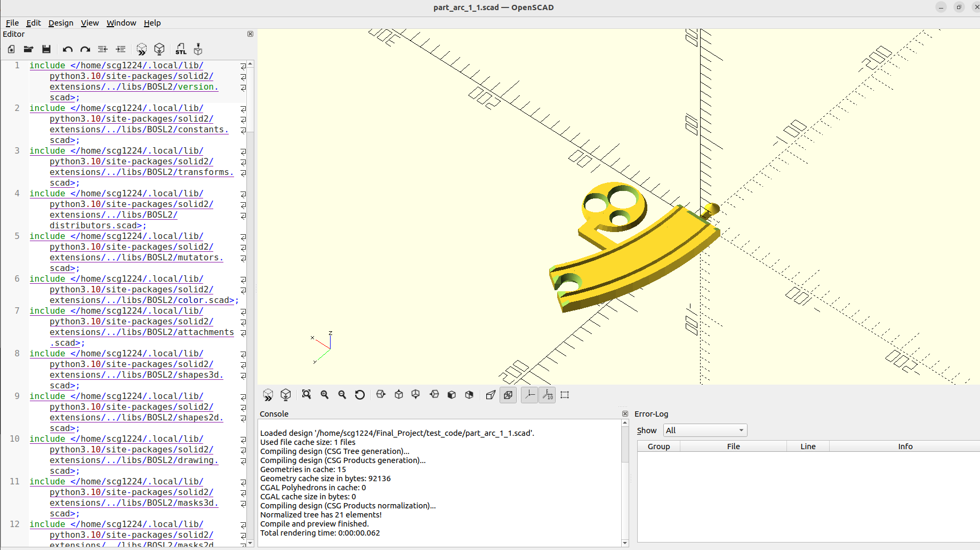This screenshot has height=550, width=980.
Task: Click Preview icon in the viewport toolbar
Action: (268, 395)
